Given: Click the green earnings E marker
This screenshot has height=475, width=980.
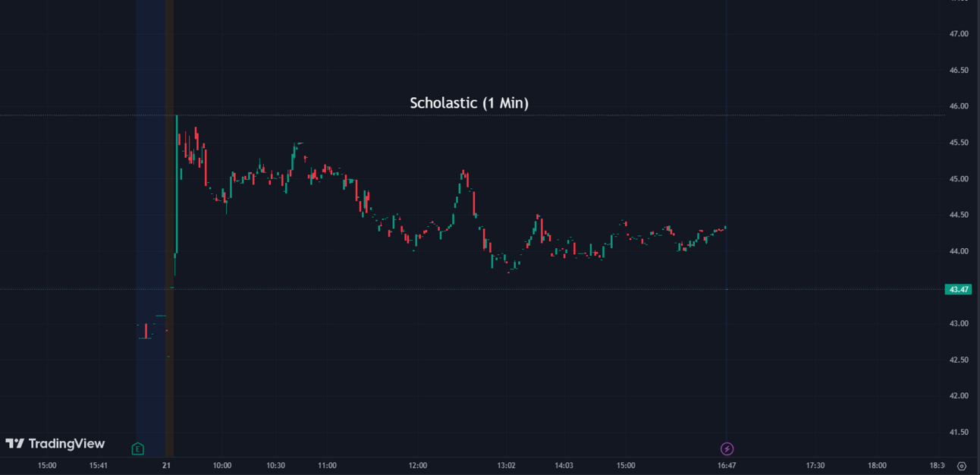Looking at the screenshot, I should pyautogui.click(x=137, y=448).
